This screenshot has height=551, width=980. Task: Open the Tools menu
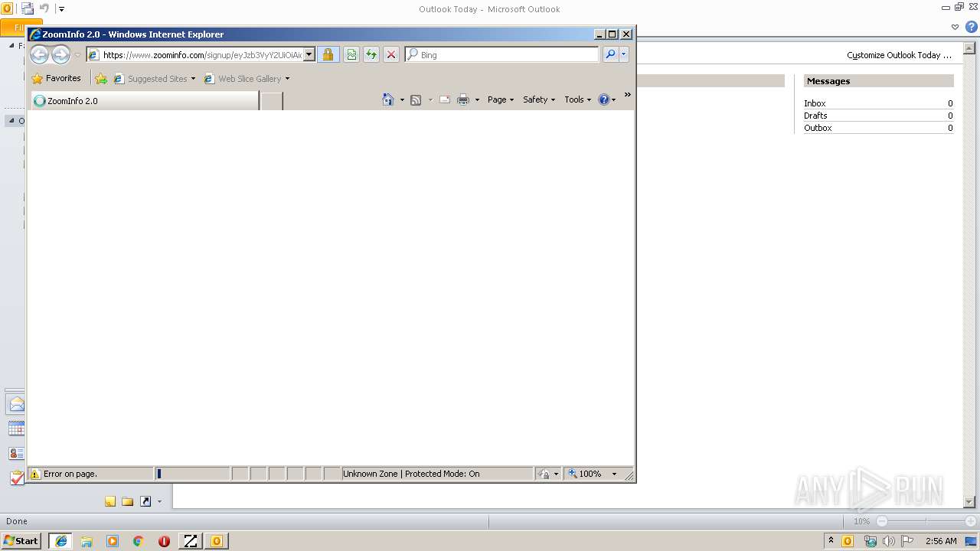coord(578,99)
